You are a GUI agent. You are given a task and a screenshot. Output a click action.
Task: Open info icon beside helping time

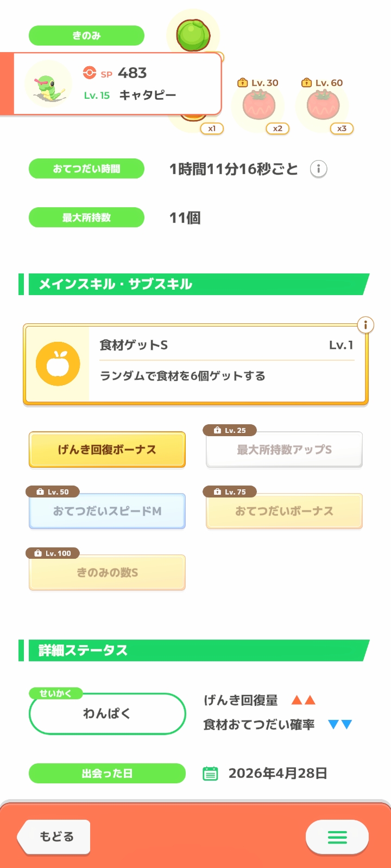click(x=319, y=169)
